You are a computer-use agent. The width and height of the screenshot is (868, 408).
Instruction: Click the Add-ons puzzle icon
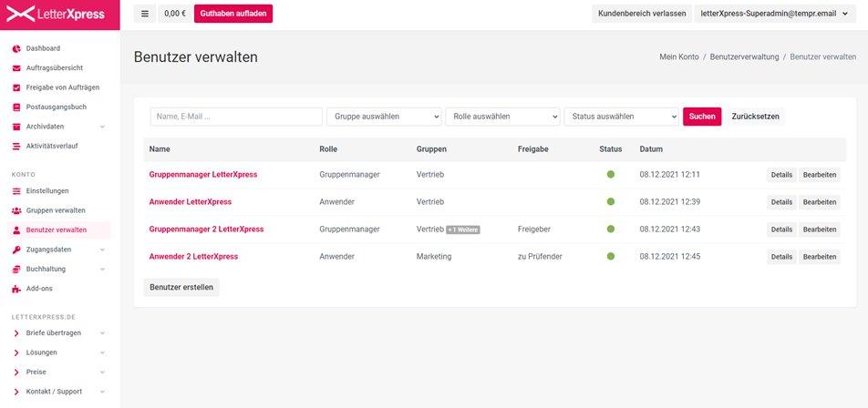(x=16, y=289)
